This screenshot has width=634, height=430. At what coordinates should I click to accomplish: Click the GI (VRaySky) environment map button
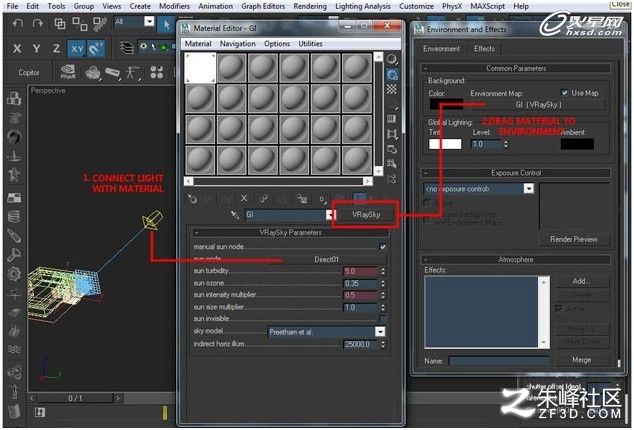click(x=538, y=105)
